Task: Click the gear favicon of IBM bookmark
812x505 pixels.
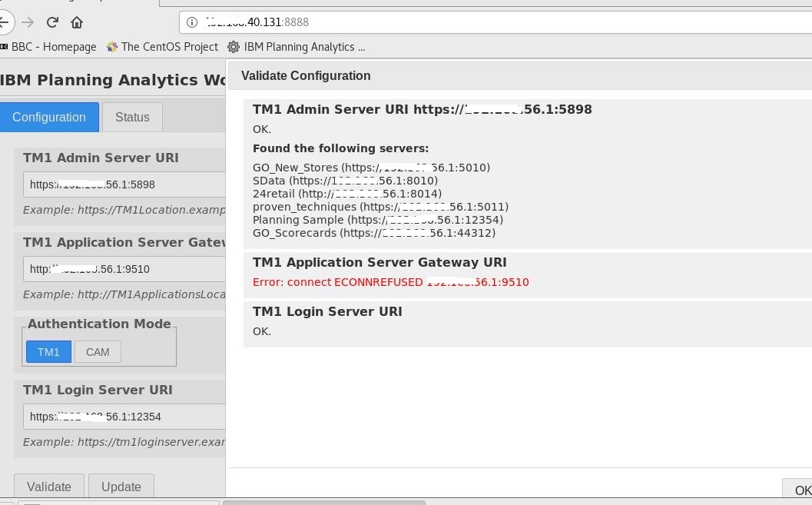Action: tap(234, 47)
